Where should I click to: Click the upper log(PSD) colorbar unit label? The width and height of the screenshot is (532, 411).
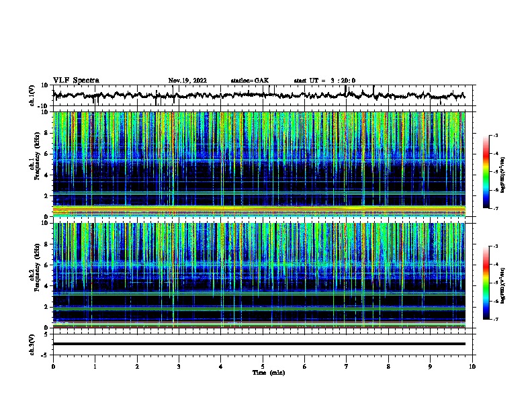coord(503,175)
